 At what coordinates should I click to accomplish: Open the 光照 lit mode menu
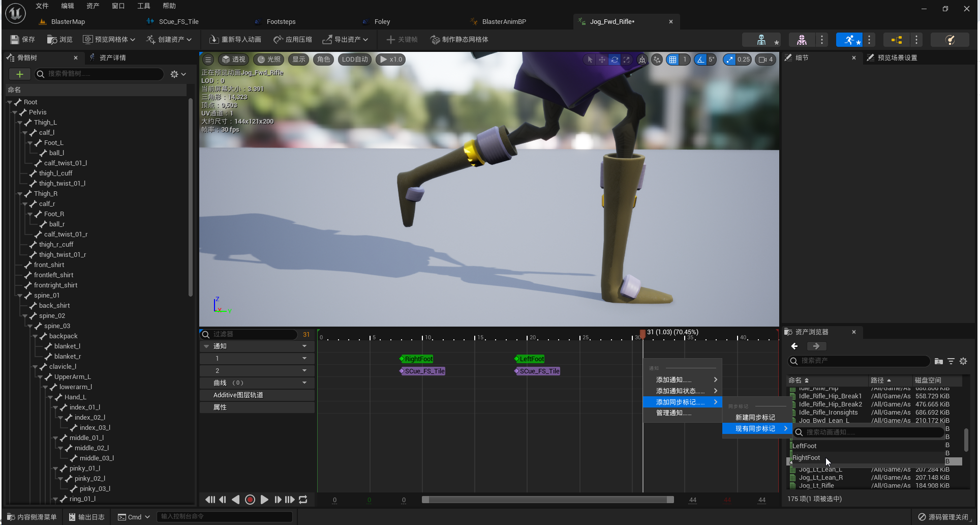pyautogui.click(x=268, y=60)
